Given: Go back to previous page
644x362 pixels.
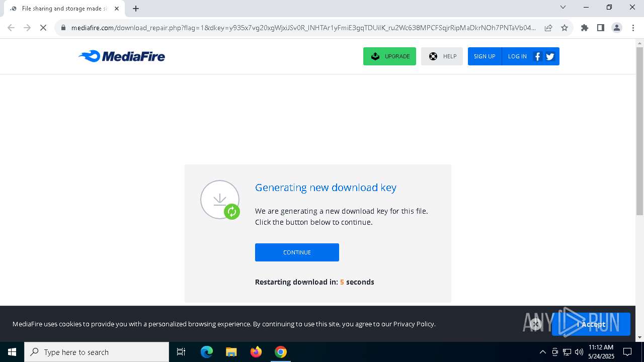Looking at the screenshot, I should click(x=11, y=28).
